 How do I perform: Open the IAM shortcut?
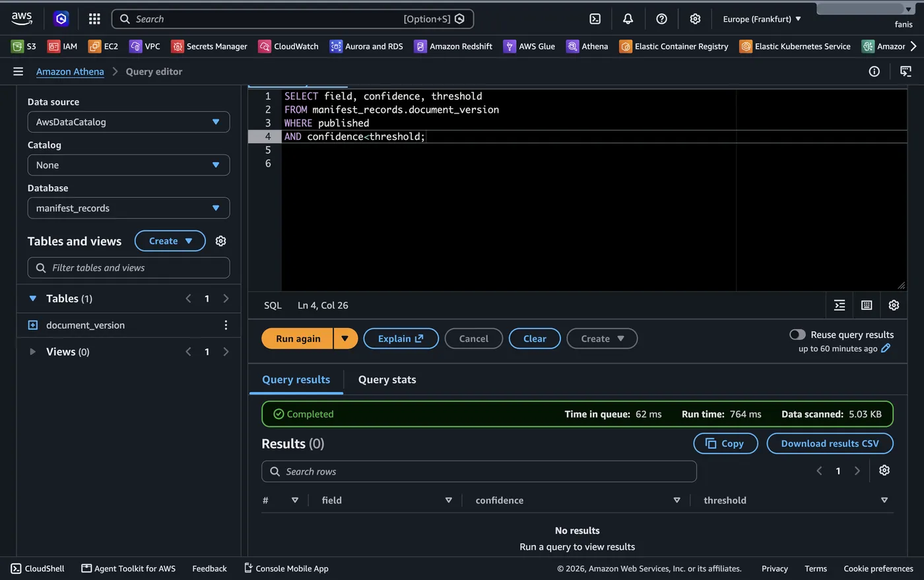click(x=63, y=46)
